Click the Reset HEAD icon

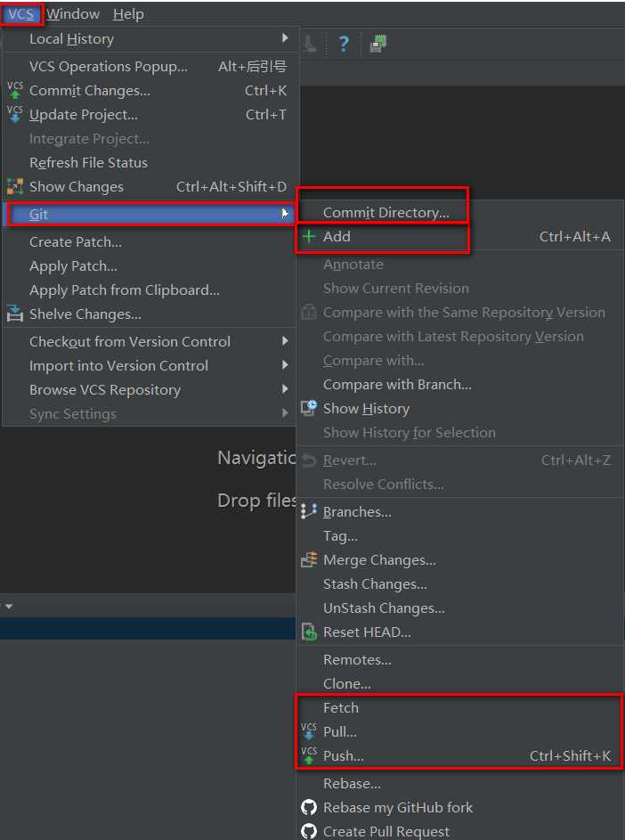309,632
